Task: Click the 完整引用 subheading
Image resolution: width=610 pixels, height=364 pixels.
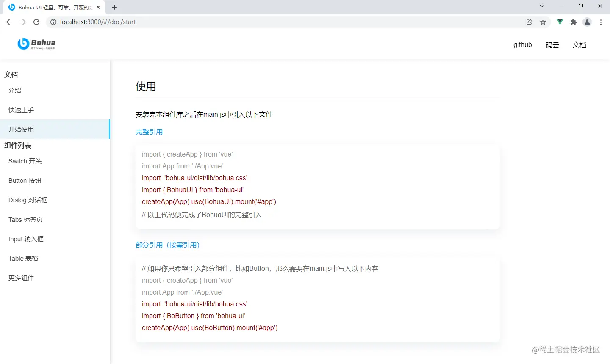Action: coord(149,132)
